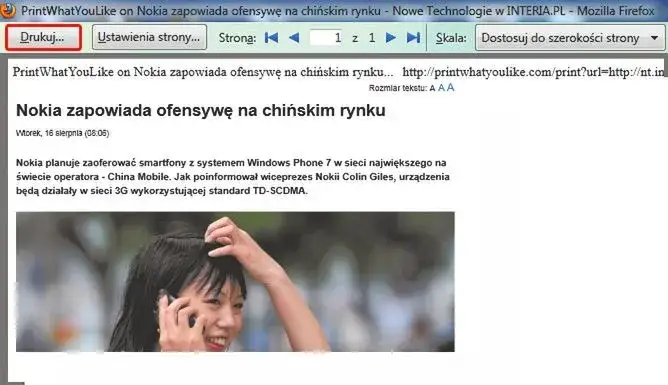This screenshot has height=385, width=668.
Task: Click the page number input field
Action: click(x=326, y=38)
